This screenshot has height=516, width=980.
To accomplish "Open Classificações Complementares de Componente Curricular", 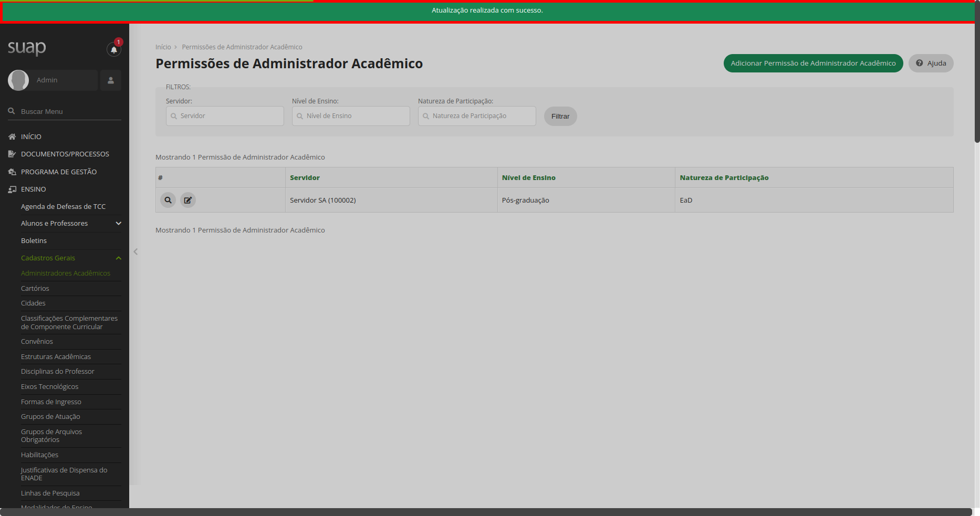I will click(69, 322).
